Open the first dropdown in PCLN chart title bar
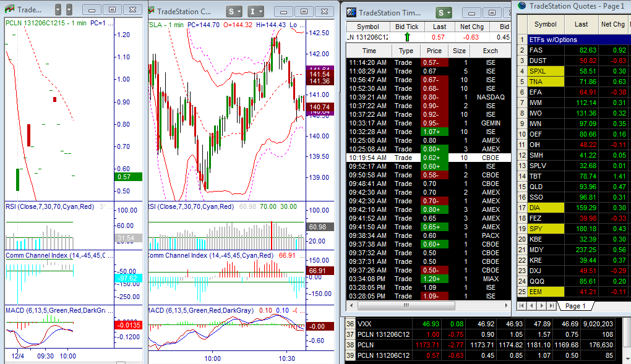This screenshot has width=631, height=364. coord(58,10)
